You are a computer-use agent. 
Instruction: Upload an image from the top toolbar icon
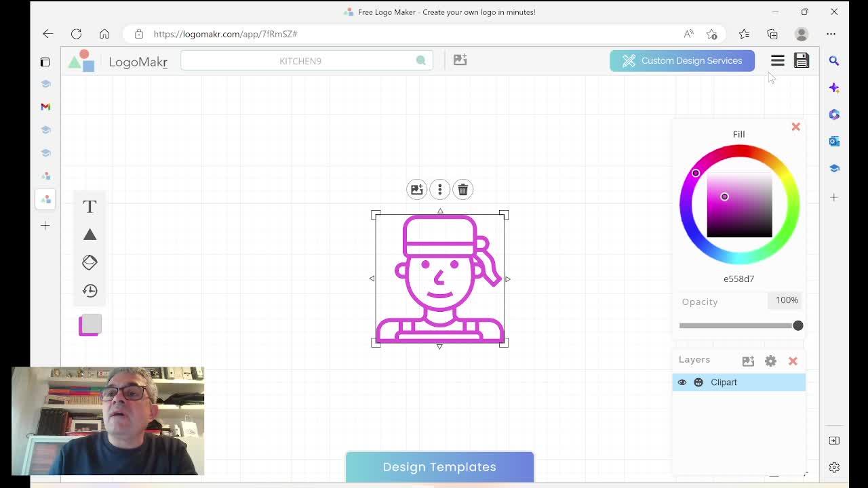(x=460, y=60)
